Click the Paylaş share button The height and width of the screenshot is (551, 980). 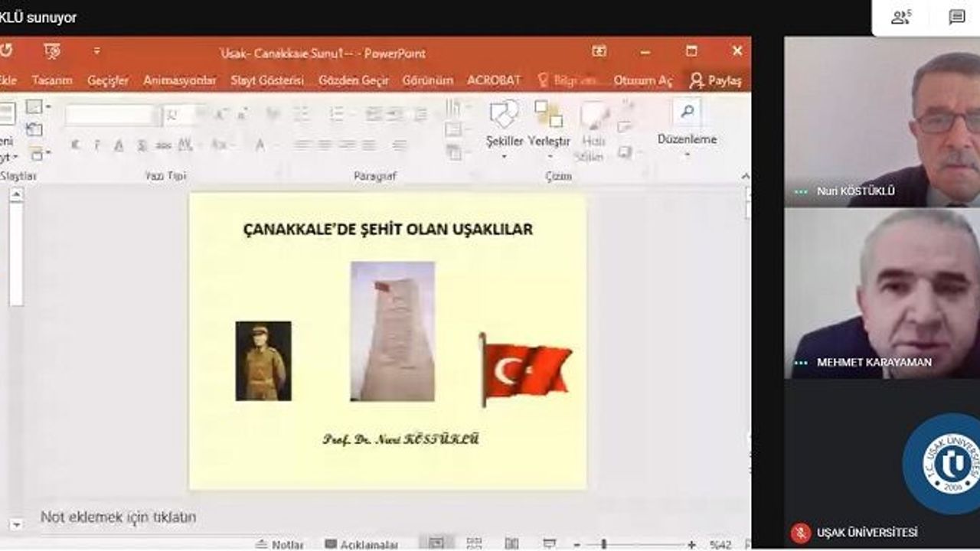pyautogui.click(x=716, y=80)
